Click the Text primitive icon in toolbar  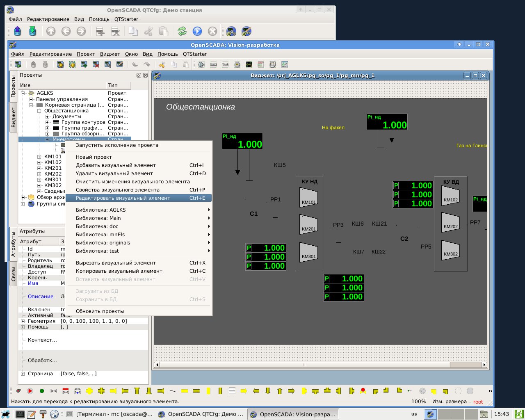click(x=225, y=64)
